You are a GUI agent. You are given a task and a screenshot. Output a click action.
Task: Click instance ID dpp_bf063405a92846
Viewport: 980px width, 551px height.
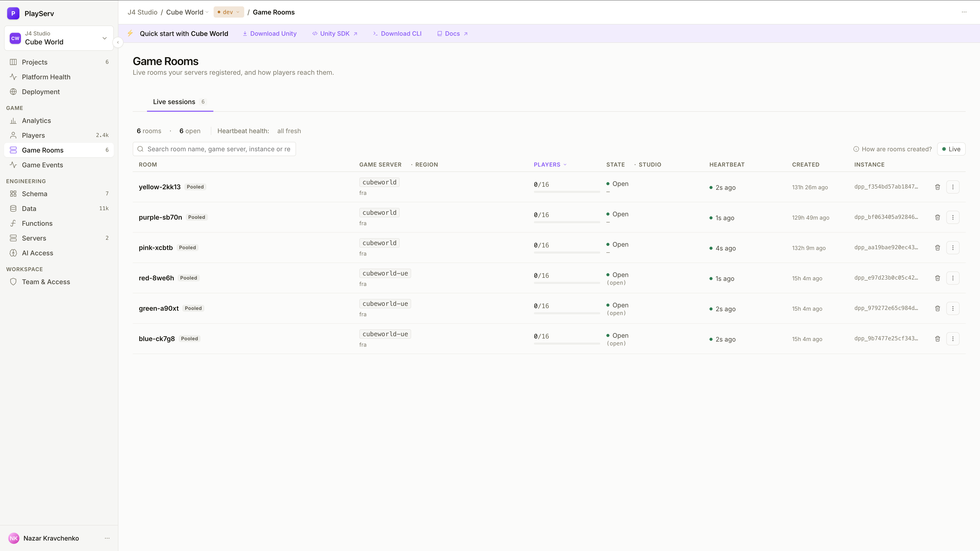886,217
